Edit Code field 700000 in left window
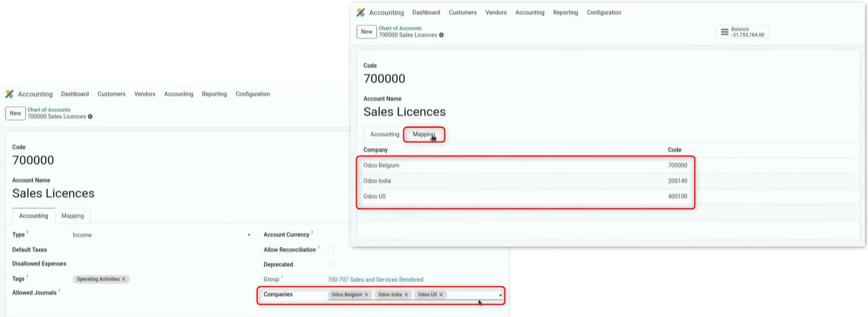Viewport: 868px width, 317px height. tap(33, 161)
